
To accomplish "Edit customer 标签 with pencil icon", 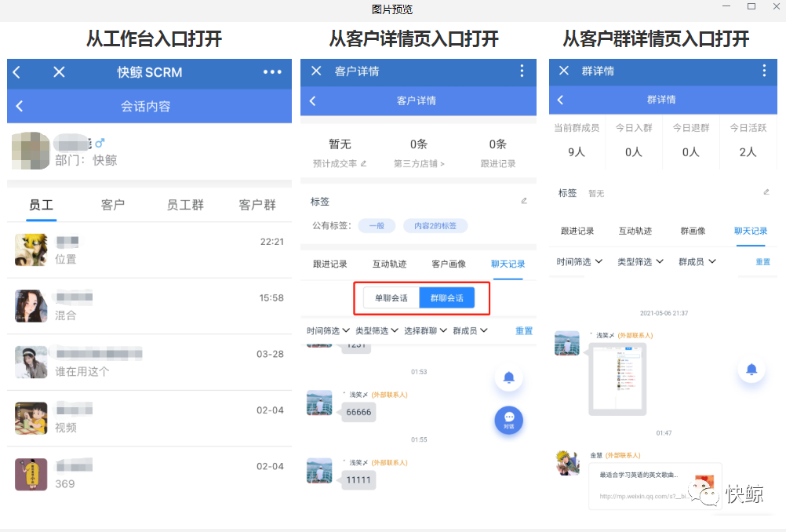I will pyautogui.click(x=524, y=201).
